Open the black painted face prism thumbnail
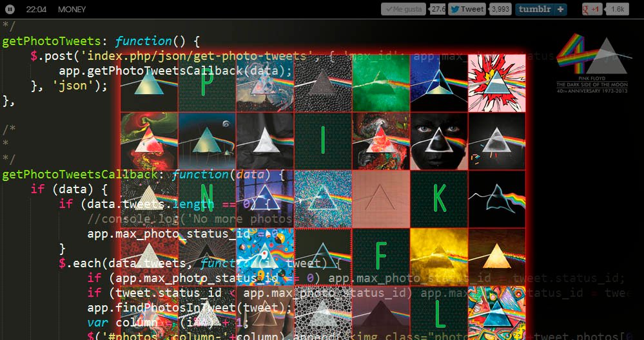644x340 pixels. 439,141
